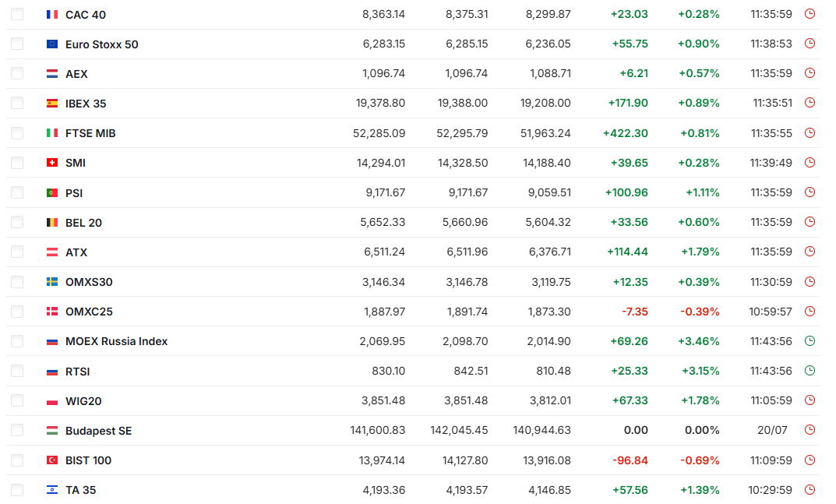Open the Euro Stoxx 50 index link

tap(102, 44)
